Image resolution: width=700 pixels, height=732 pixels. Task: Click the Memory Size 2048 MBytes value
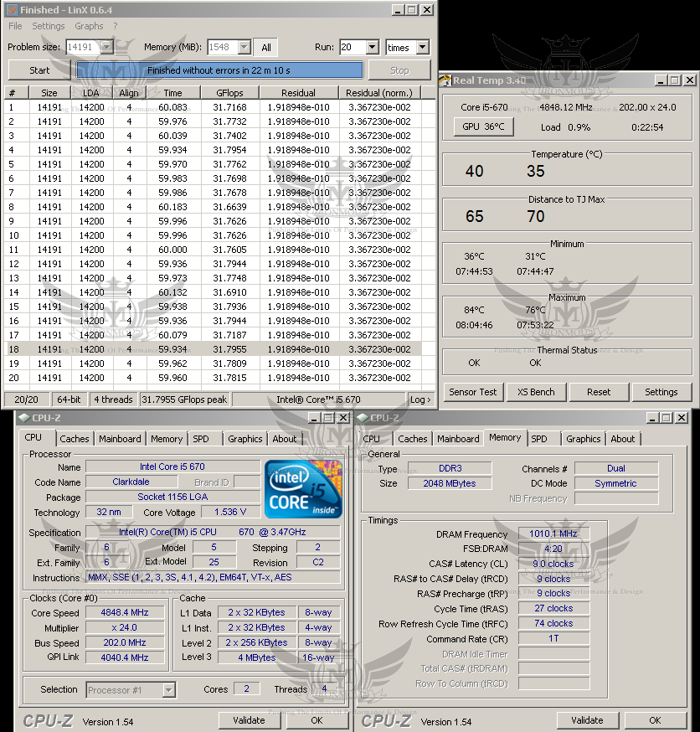450,483
